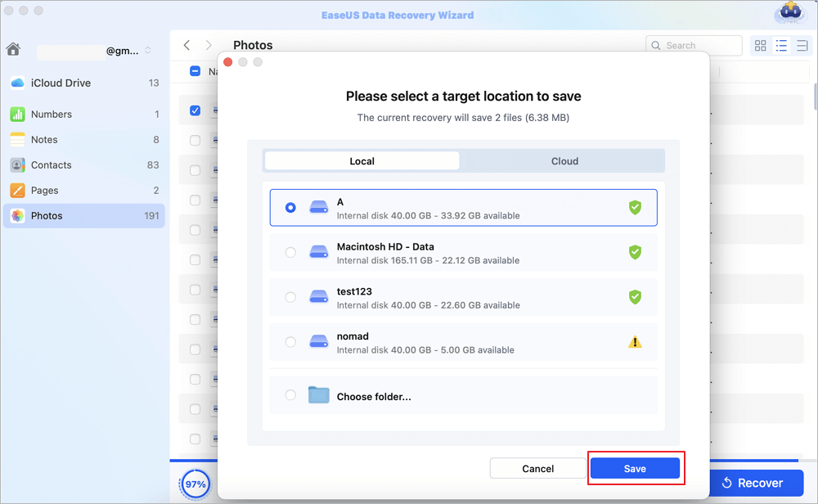Uncheck the first checked file row
The width and height of the screenshot is (818, 504).
pyautogui.click(x=196, y=110)
